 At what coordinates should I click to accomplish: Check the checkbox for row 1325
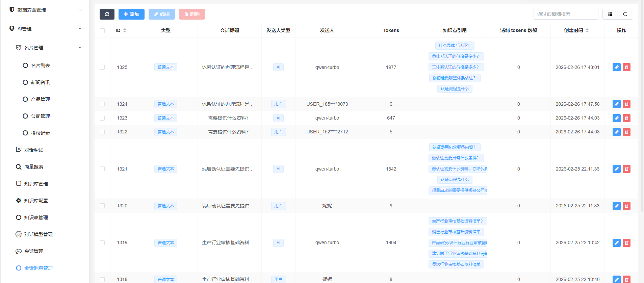tap(102, 67)
